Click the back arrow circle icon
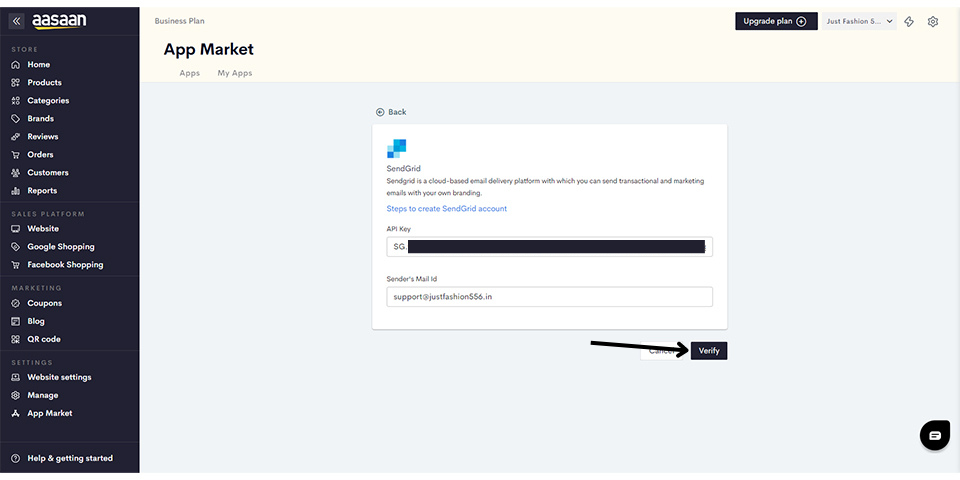960x480 pixels. [380, 112]
